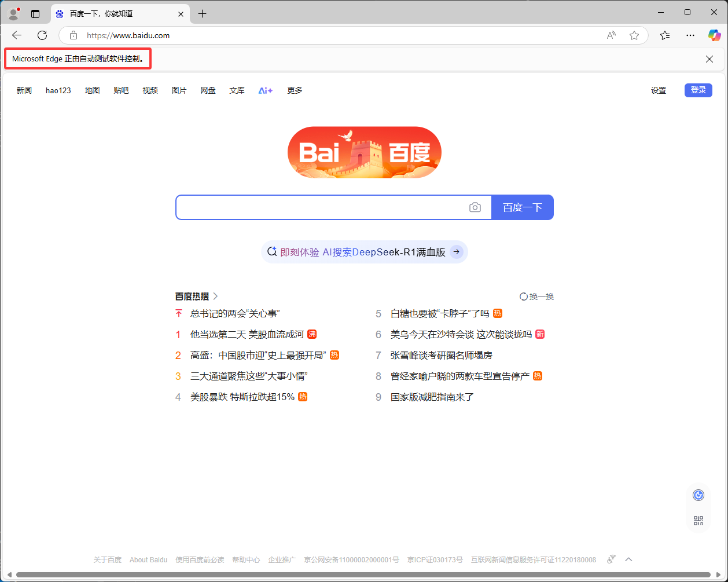The height and width of the screenshot is (582, 728).
Task: Open 高盛：中国股市迎“史上最强开局”
Action: click(x=258, y=355)
